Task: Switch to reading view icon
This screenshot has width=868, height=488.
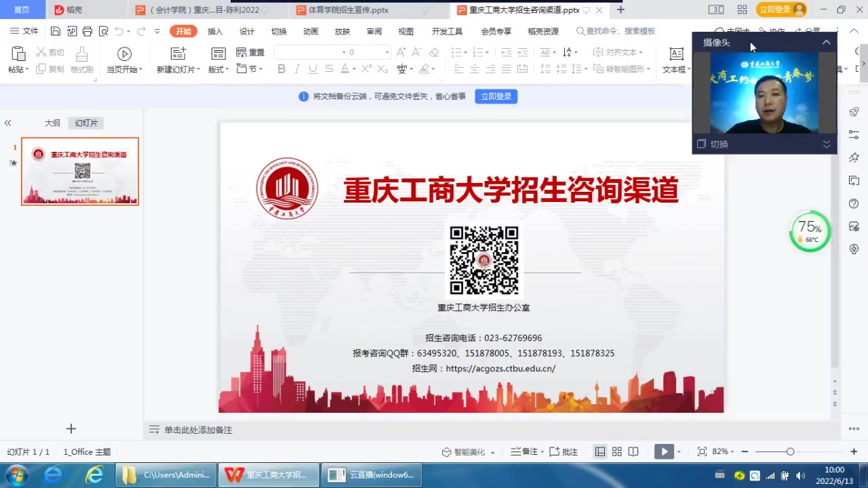Action: (633, 451)
